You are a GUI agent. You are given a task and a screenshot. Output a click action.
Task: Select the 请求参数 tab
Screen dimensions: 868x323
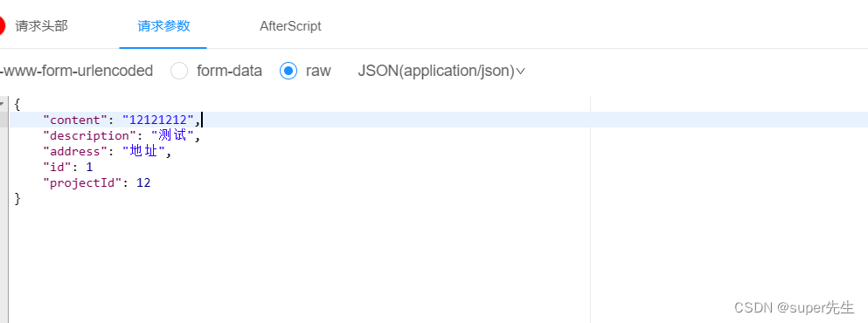click(x=163, y=26)
